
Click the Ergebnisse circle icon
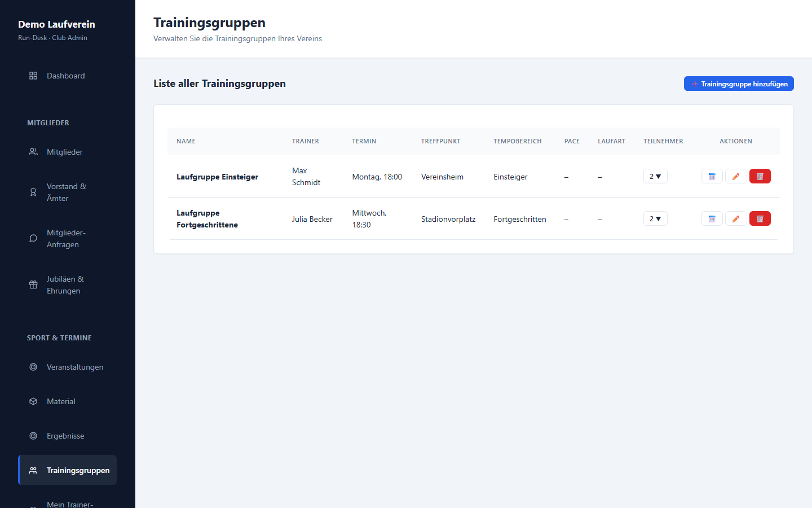click(x=33, y=436)
